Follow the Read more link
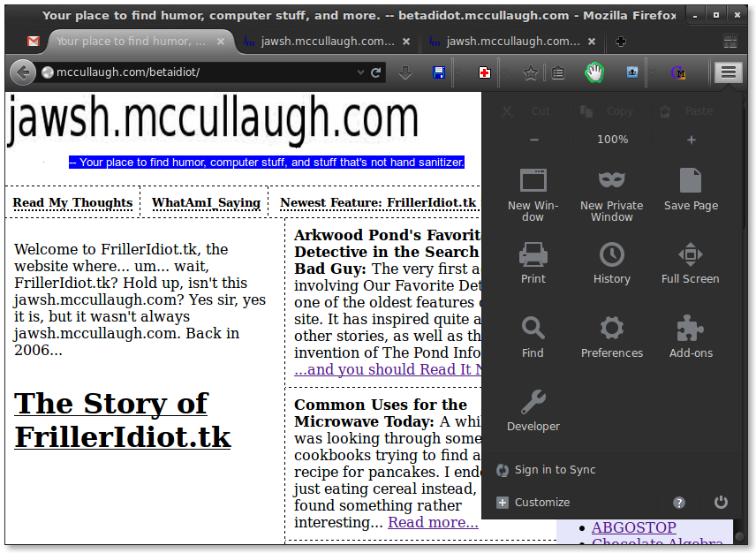756x553 pixels. [431, 522]
